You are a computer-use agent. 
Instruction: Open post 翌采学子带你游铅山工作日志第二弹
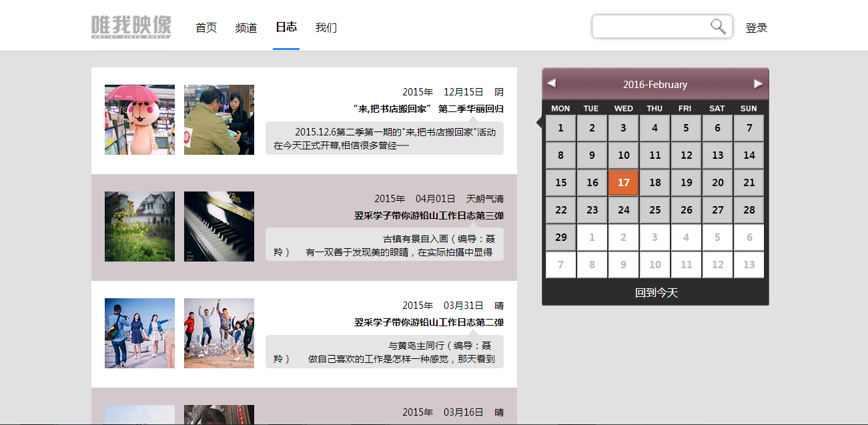coord(429,322)
